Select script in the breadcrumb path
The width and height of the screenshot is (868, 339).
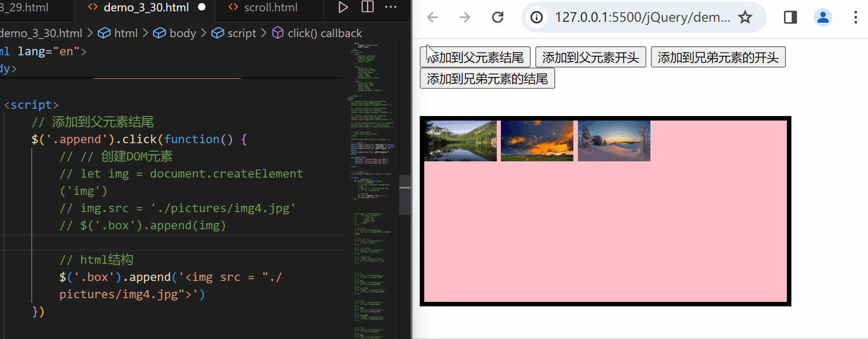coord(242,33)
